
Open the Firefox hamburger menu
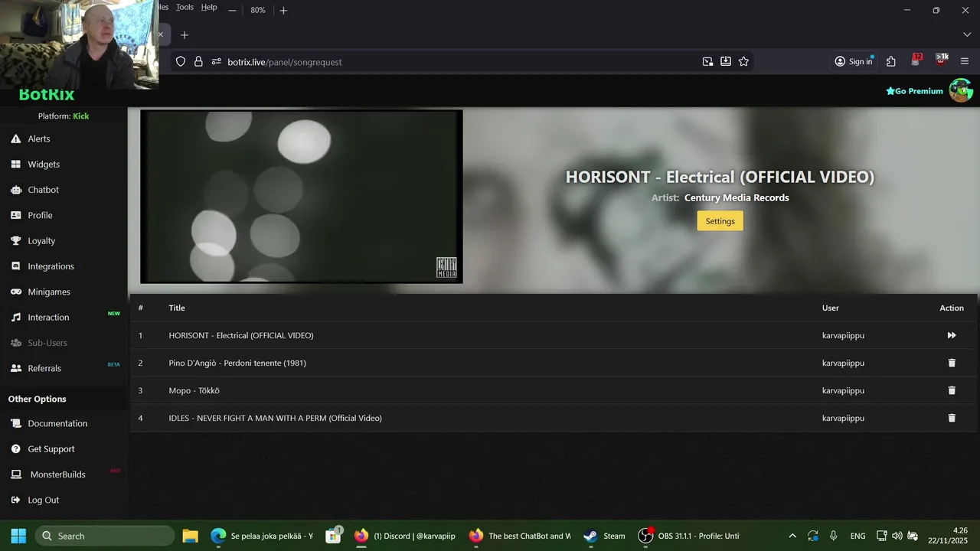[x=965, y=61]
